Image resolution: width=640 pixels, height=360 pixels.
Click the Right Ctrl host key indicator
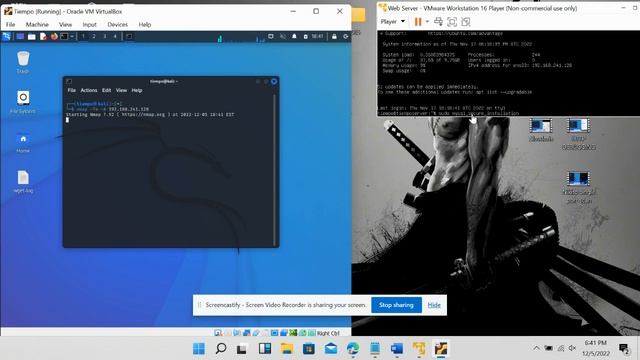pos(328,333)
